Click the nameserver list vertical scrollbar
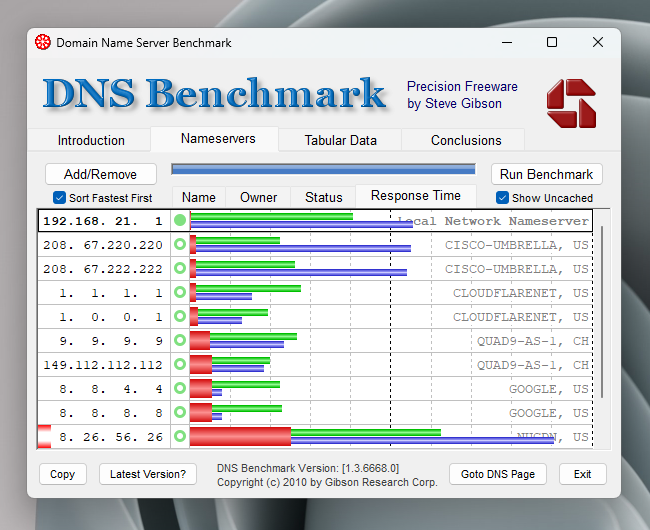Image resolution: width=650 pixels, height=530 pixels. (602, 312)
